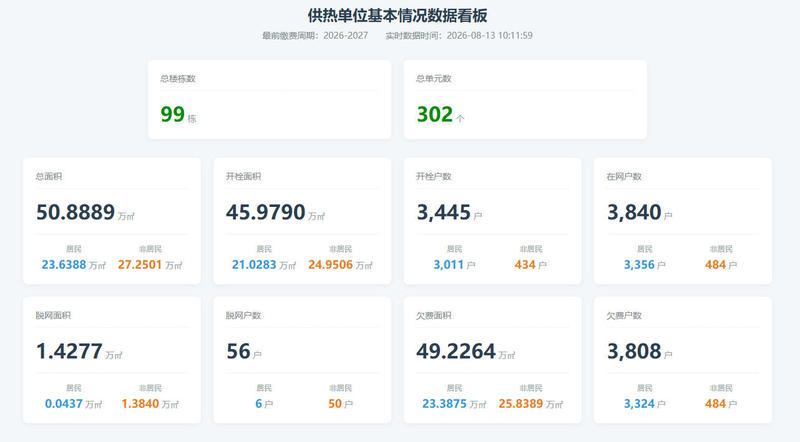Click resident value 23.3875
Image resolution: width=800 pixels, height=442 pixels.
(x=444, y=404)
